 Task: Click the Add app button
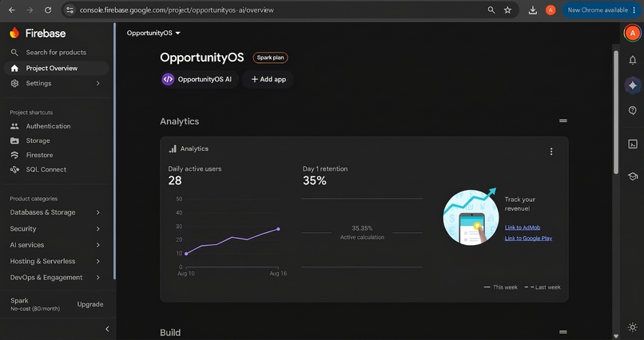[268, 79]
